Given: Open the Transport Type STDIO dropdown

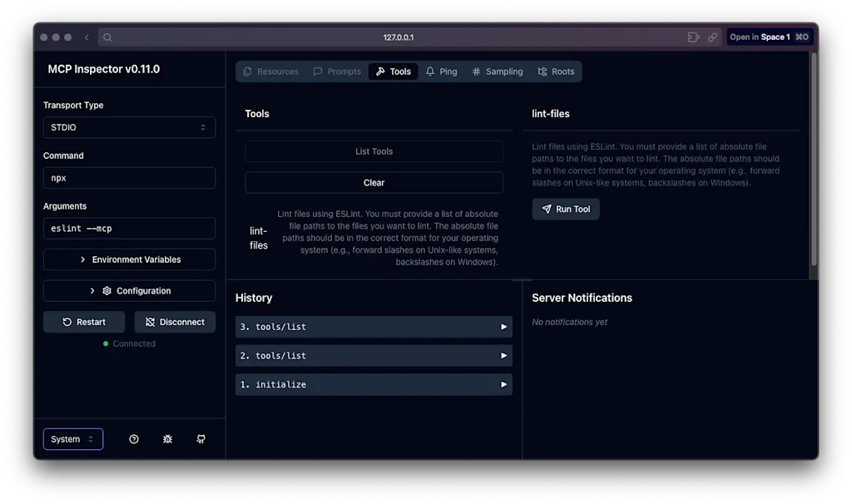Looking at the screenshot, I should point(129,127).
